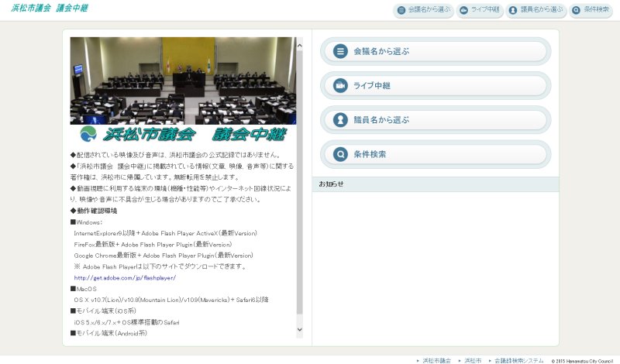
Task: Click the FireFox最新版 requirement line
Action: click(x=153, y=244)
